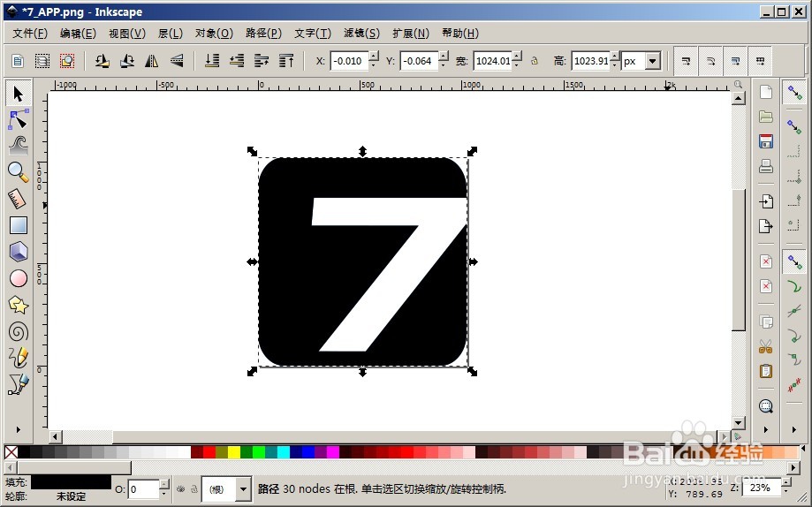Select the Pencil freehand tool
812x507 pixels.
pos(19,358)
